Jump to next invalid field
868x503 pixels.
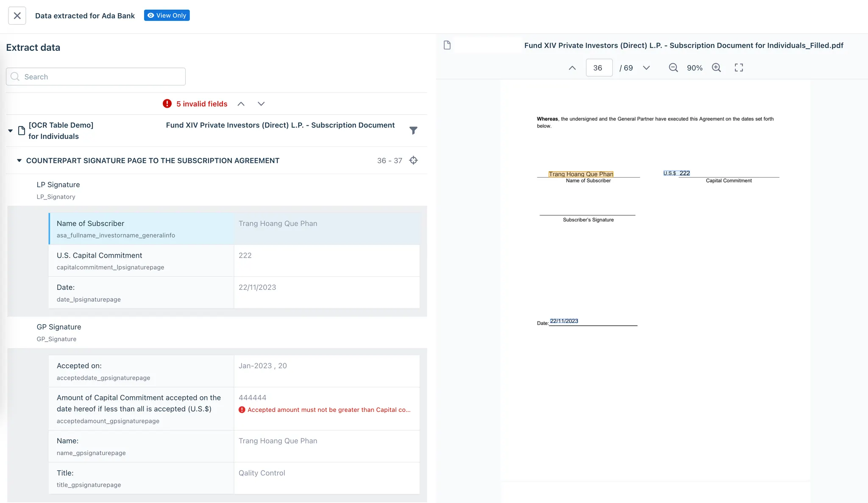(x=261, y=104)
